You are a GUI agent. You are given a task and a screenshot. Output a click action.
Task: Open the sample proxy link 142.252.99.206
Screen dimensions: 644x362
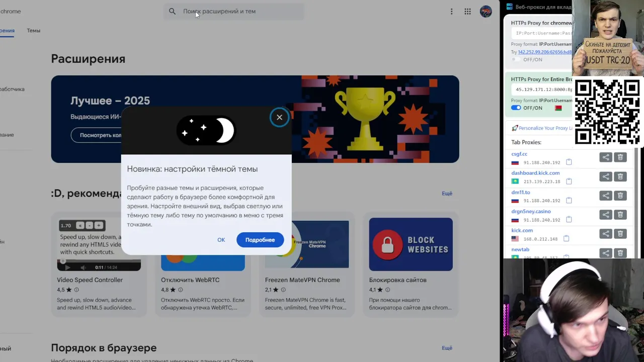(x=545, y=52)
